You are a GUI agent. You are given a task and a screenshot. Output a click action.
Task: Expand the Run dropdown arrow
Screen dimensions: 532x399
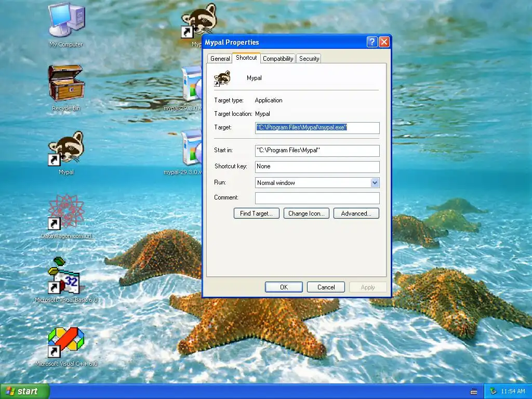click(375, 182)
